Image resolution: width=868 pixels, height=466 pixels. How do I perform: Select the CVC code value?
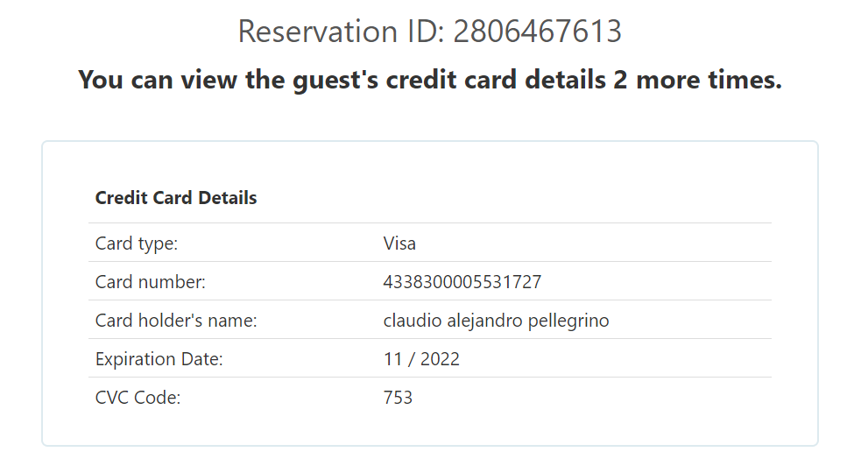(x=398, y=398)
